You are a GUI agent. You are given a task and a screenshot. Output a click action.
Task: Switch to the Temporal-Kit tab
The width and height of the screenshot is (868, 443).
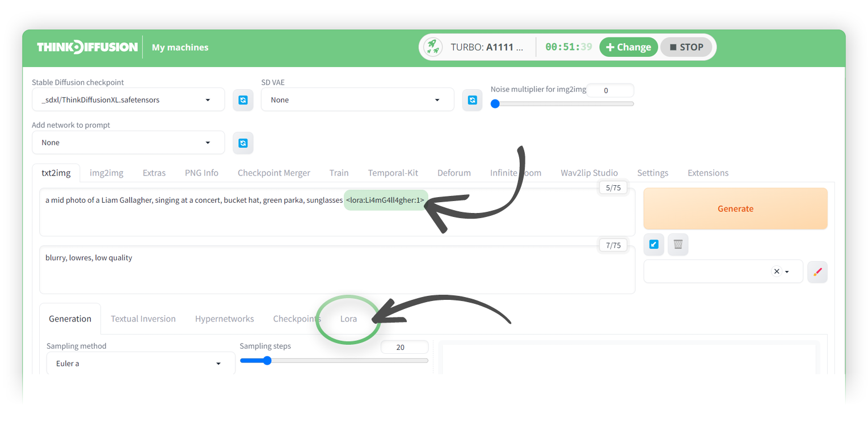coord(393,173)
